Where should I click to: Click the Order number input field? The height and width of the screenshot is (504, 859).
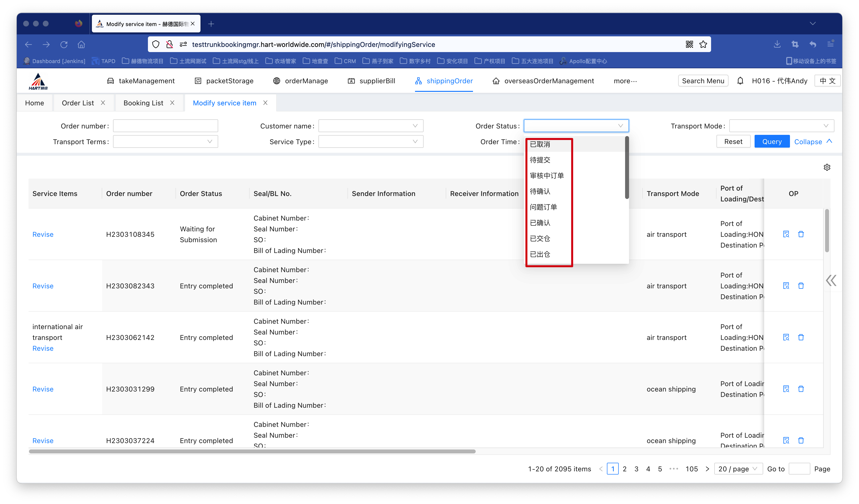tap(165, 126)
